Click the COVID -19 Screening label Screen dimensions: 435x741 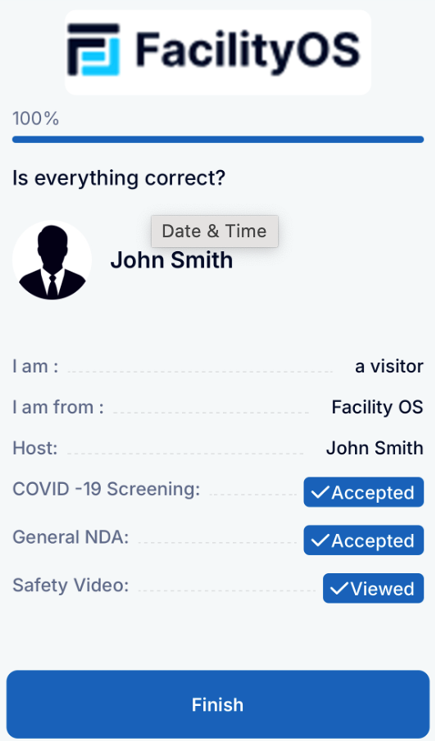tap(106, 489)
